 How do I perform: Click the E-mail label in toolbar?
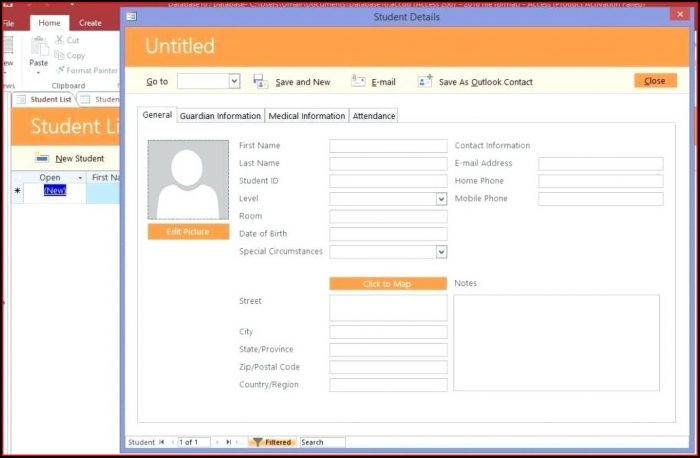click(383, 82)
